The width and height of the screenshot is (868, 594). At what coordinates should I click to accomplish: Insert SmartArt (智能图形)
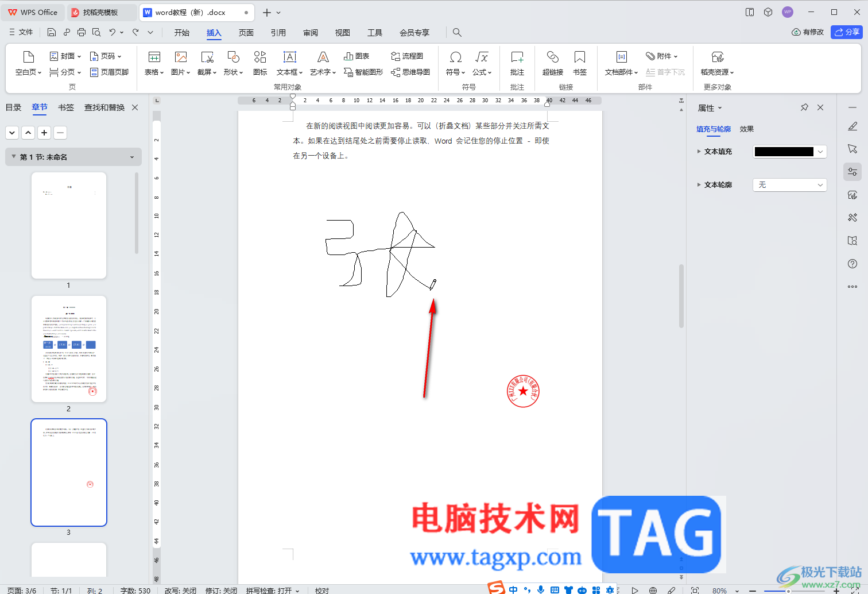coord(363,72)
